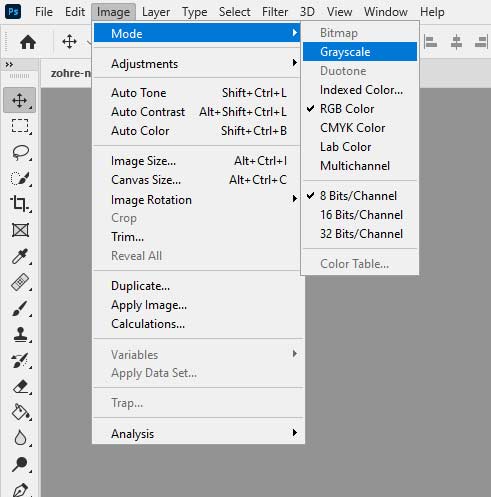The width and height of the screenshot is (491, 497).
Task: Select the Brush tool
Action: [20, 308]
